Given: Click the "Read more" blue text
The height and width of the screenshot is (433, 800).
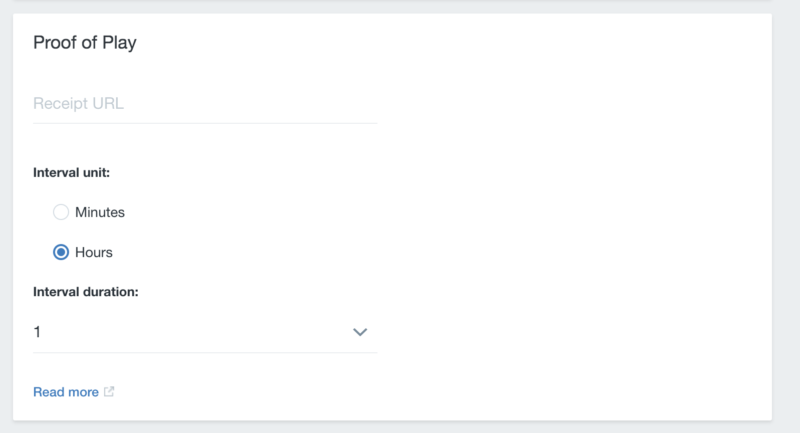Looking at the screenshot, I should [x=66, y=392].
